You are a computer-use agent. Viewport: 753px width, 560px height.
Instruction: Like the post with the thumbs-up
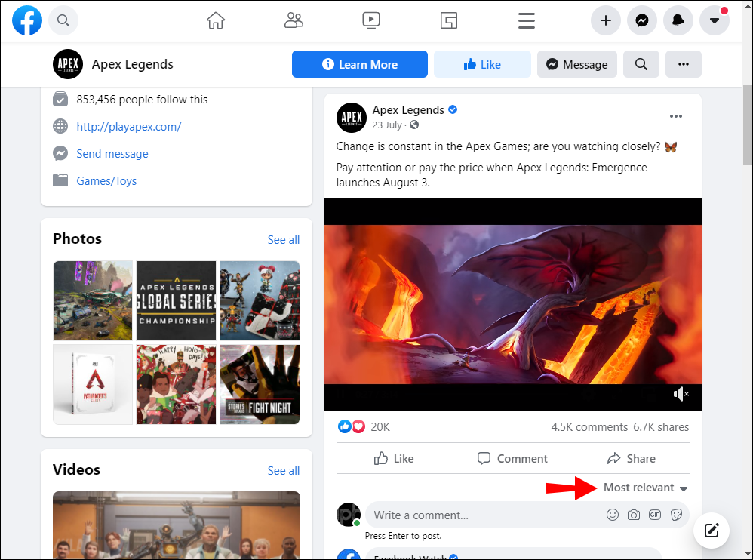coord(394,459)
